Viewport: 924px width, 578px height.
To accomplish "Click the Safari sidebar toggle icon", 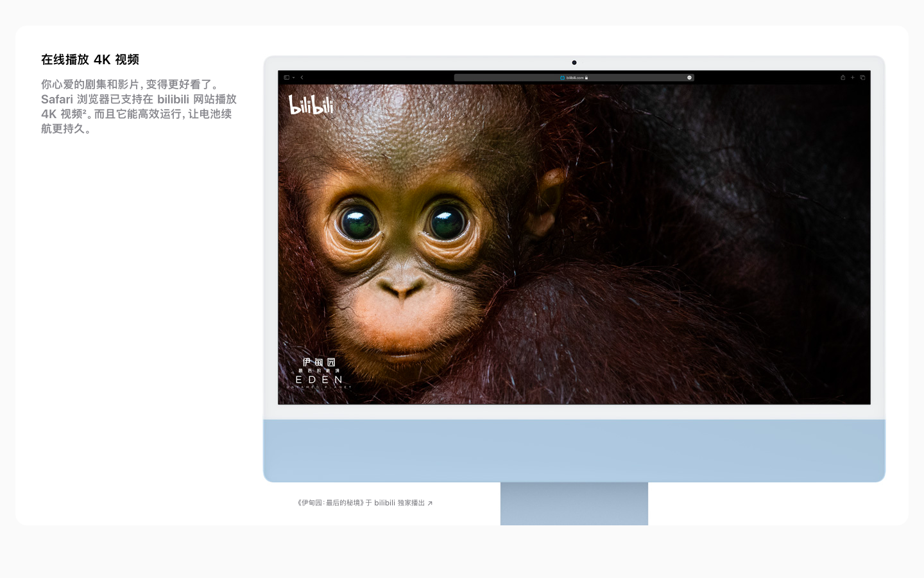I will click(x=286, y=78).
